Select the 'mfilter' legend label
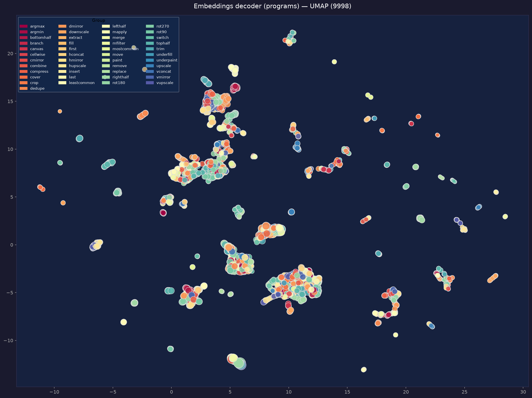The height and width of the screenshot is (398, 532). point(119,43)
